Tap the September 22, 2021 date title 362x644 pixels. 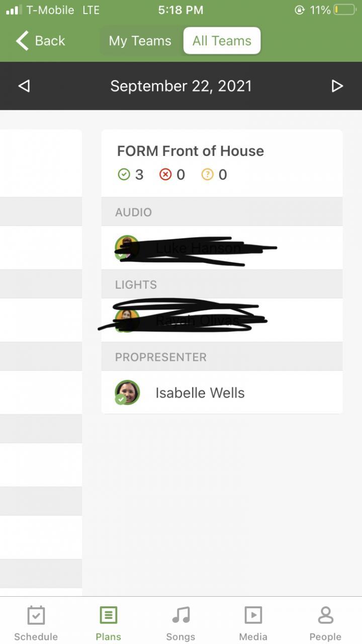point(181,86)
